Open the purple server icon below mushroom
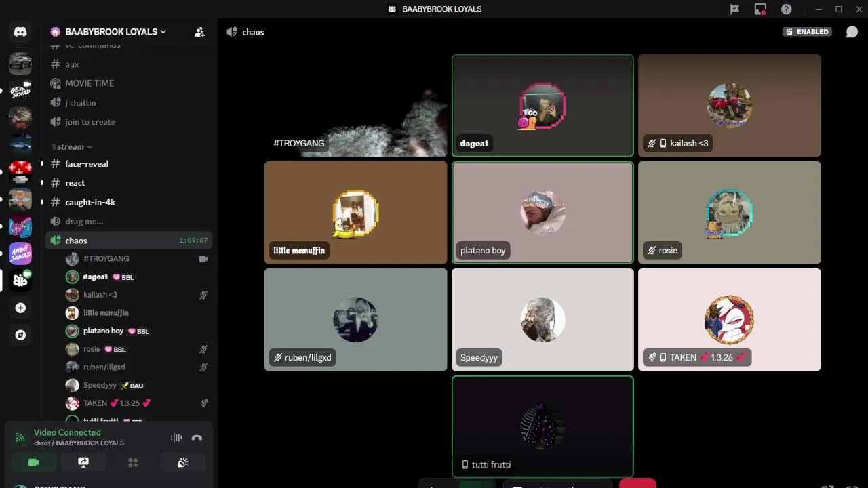The image size is (868, 488). 20,226
